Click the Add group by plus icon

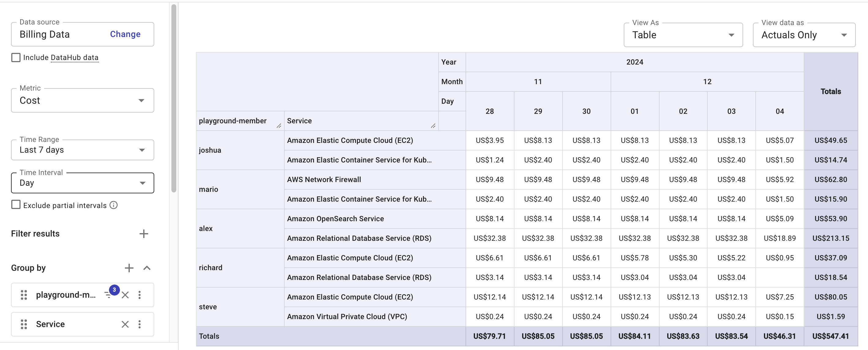click(129, 268)
